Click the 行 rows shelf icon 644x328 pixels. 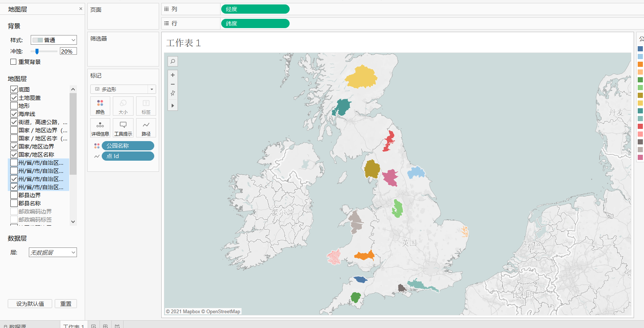coord(166,23)
